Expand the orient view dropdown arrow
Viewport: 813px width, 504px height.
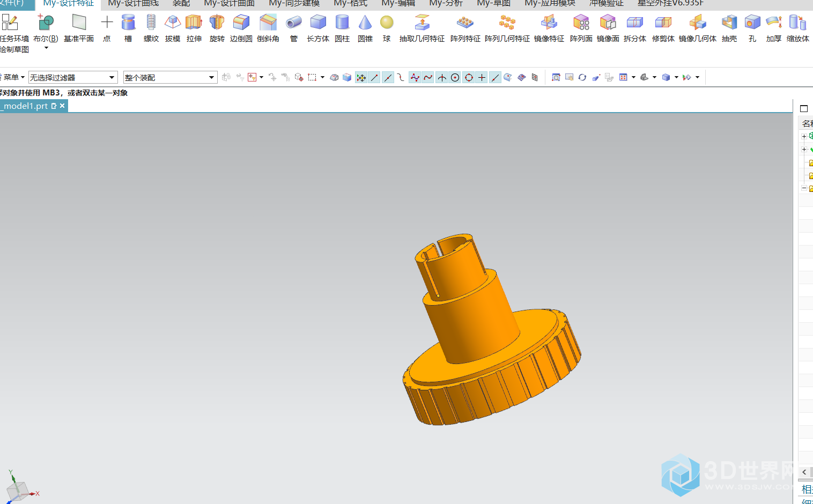tap(654, 77)
